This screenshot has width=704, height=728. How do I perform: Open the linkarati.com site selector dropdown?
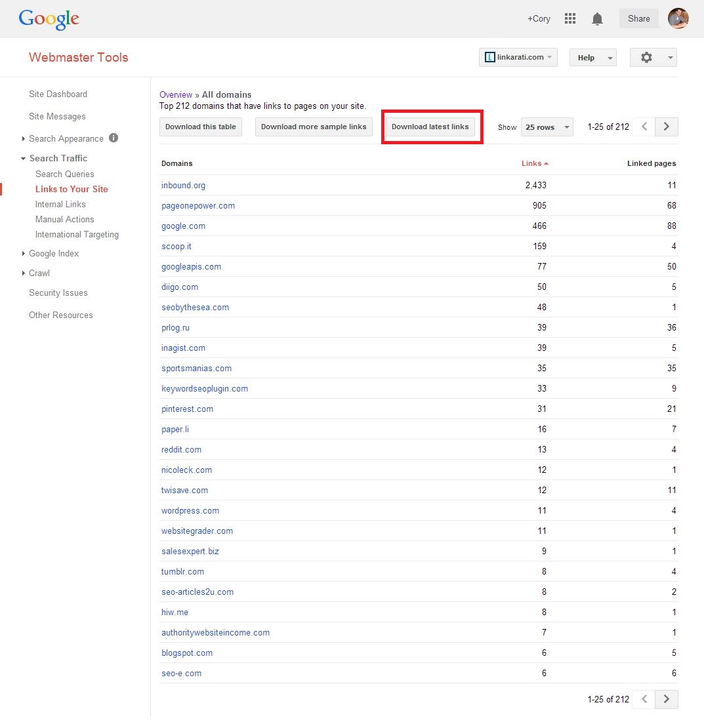pos(518,58)
